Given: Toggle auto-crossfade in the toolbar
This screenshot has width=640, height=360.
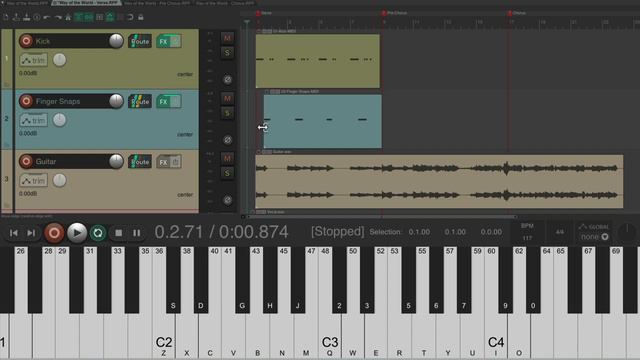Looking at the screenshot, I should [78, 17].
